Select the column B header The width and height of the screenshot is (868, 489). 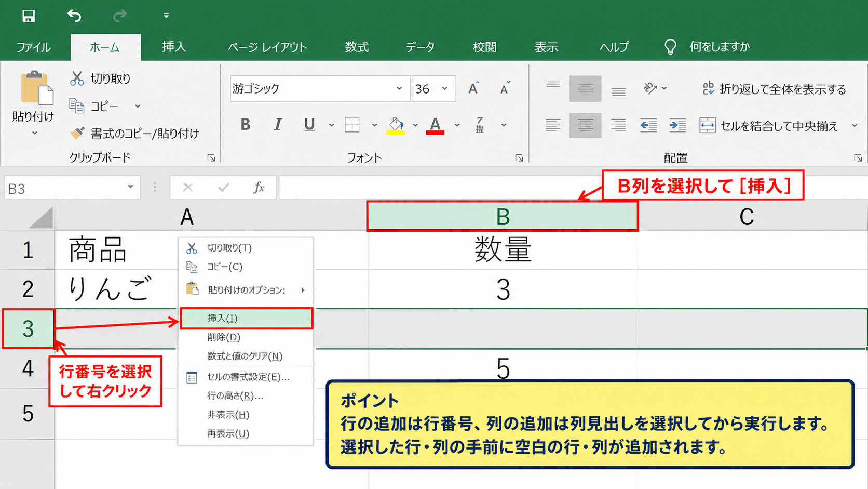click(503, 217)
